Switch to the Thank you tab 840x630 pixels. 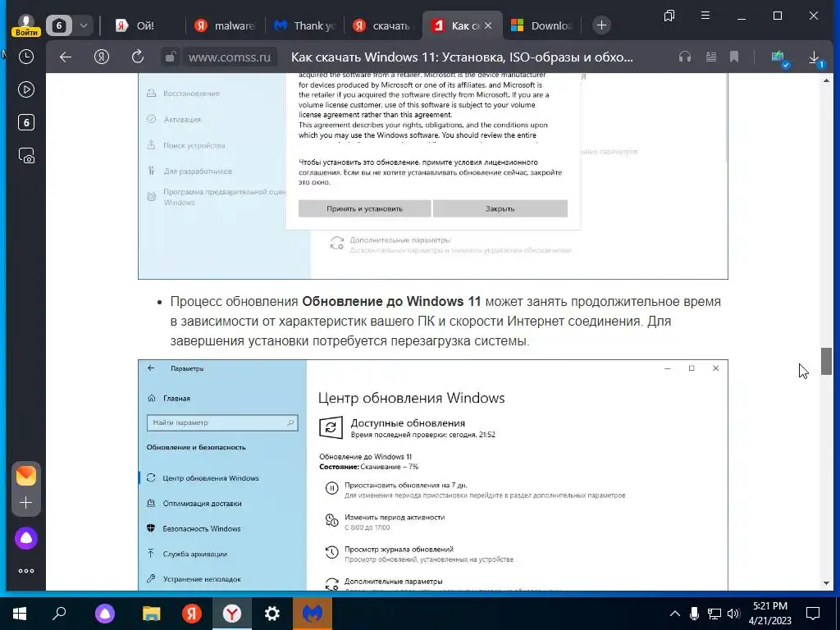point(304,25)
